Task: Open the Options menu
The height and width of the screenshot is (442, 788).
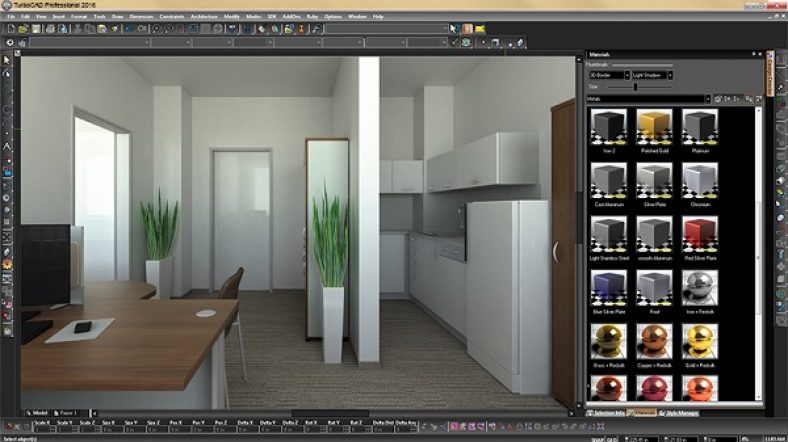Action: 333,17
